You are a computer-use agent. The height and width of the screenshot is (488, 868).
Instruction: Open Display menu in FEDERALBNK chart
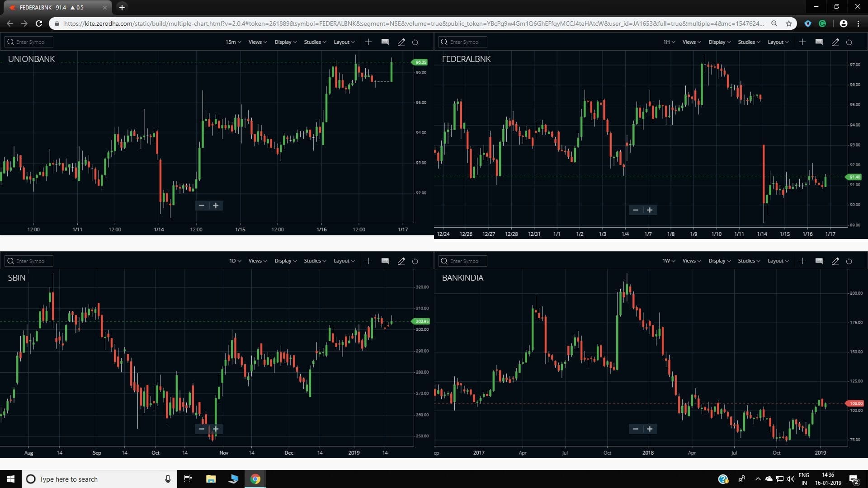[x=720, y=42]
